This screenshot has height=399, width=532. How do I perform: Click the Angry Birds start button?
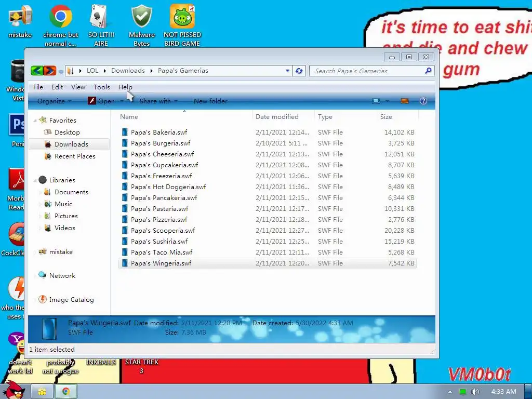14,390
